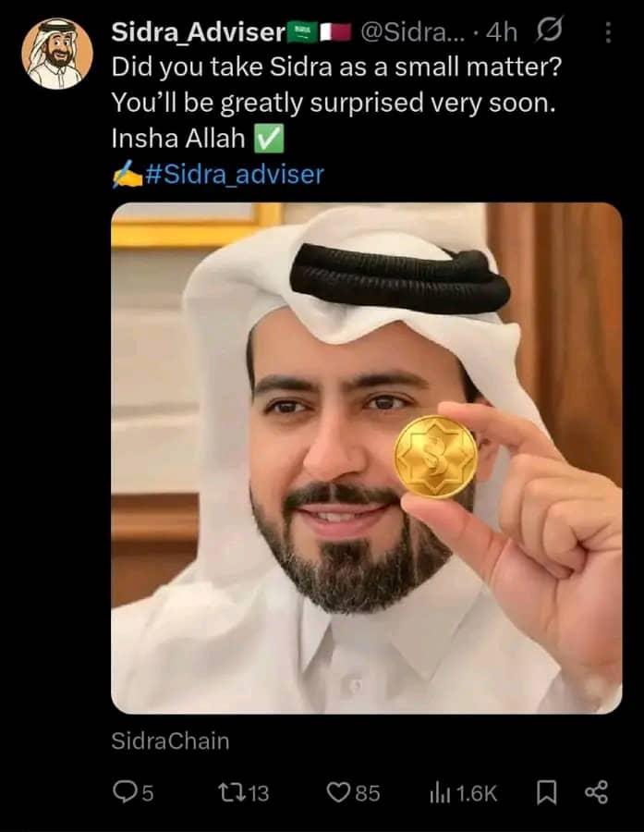Click the 1.6K views count

(x=477, y=794)
